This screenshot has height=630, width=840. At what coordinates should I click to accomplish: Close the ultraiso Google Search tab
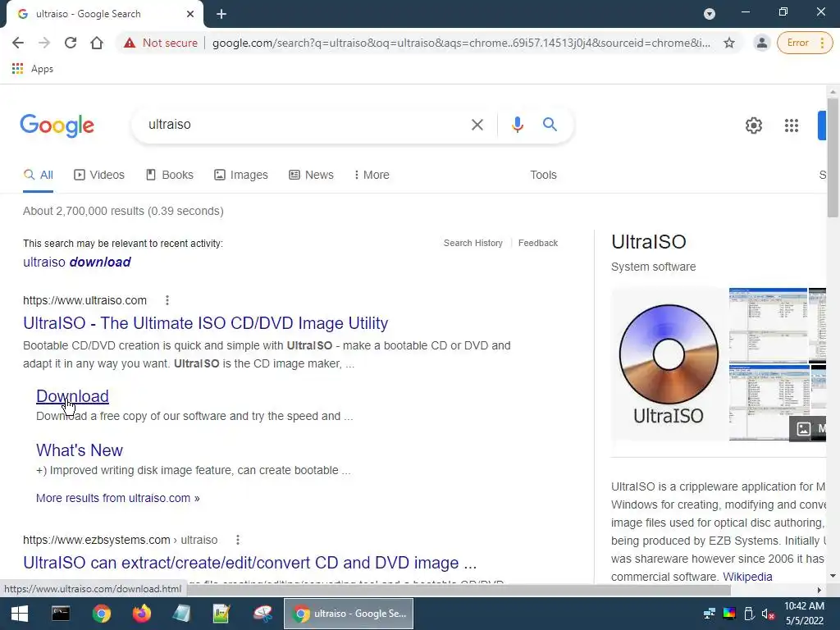(190, 14)
